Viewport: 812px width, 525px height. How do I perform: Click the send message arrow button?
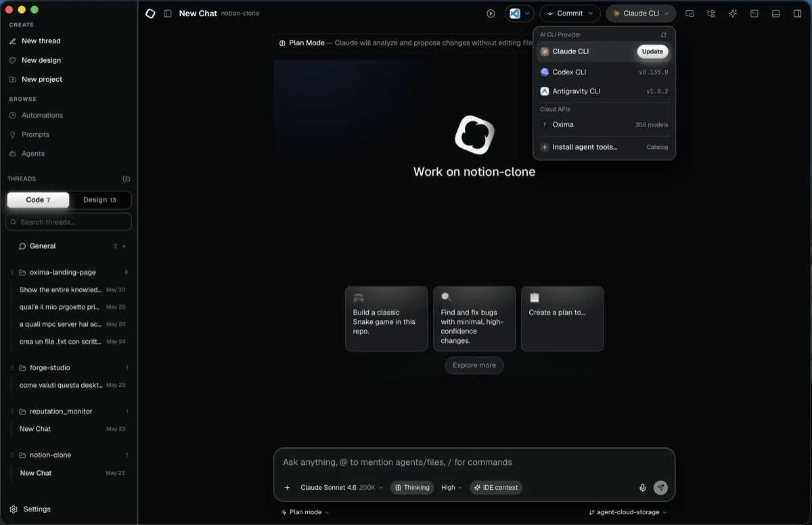click(x=661, y=488)
